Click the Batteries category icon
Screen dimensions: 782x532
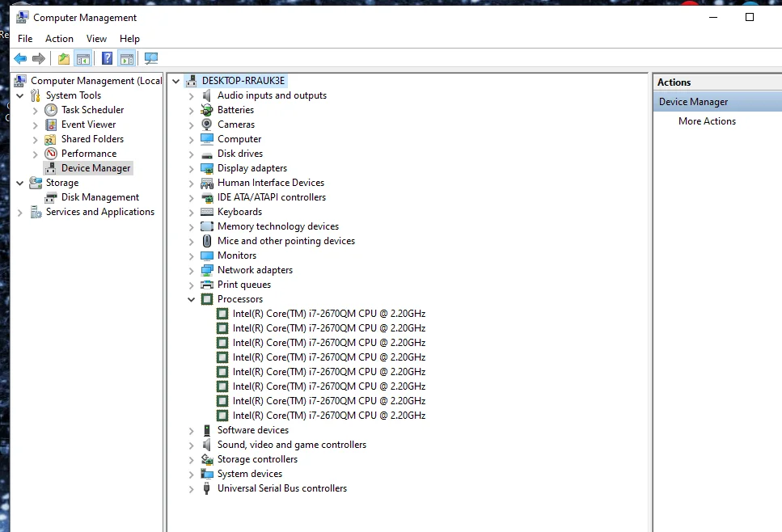(206, 110)
